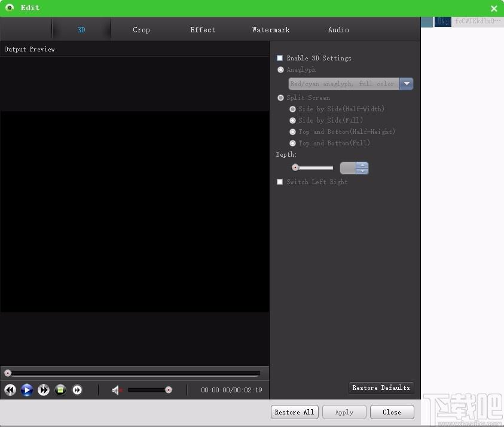
Task: Click the next frame step button
Action: [x=77, y=390]
